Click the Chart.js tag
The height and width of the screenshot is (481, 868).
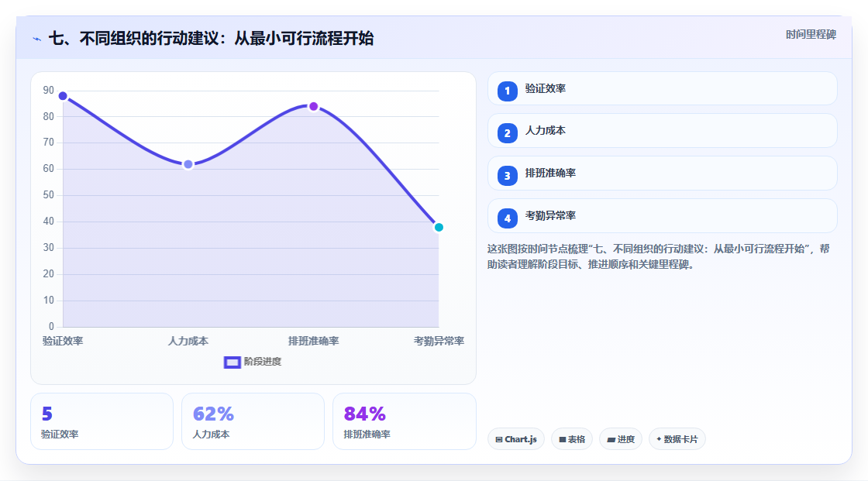pos(516,439)
